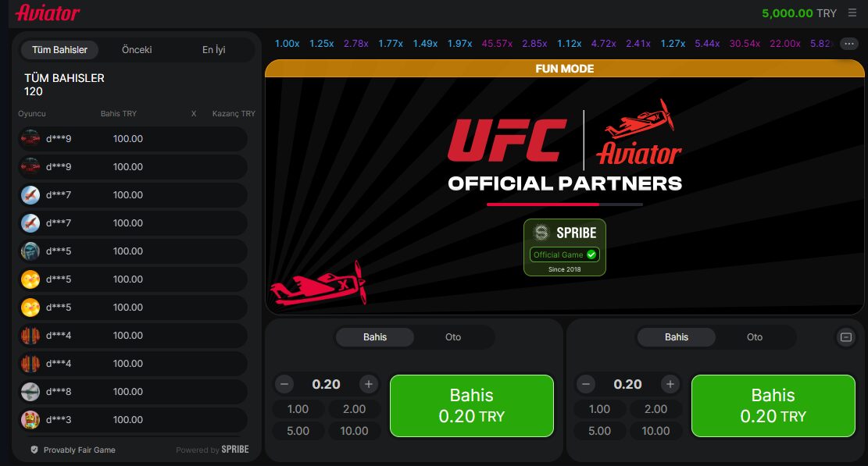Viewport: 868px width, 466px height.
Task: Click the FUN MODE banner
Action: [x=565, y=69]
